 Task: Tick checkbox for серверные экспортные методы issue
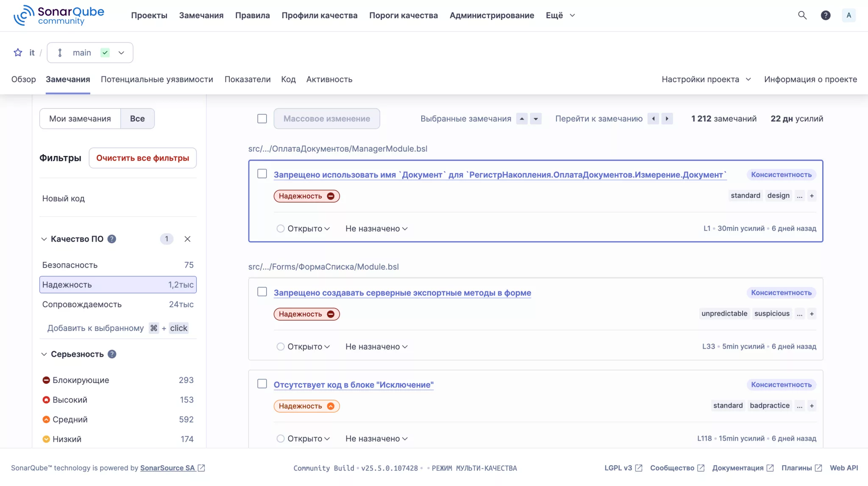pyautogui.click(x=262, y=292)
